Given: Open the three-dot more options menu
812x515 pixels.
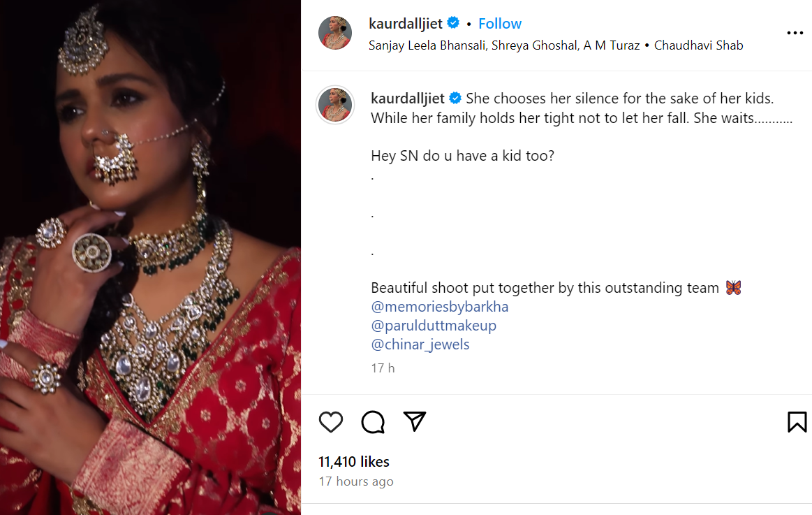Looking at the screenshot, I should click(x=795, y=33).
